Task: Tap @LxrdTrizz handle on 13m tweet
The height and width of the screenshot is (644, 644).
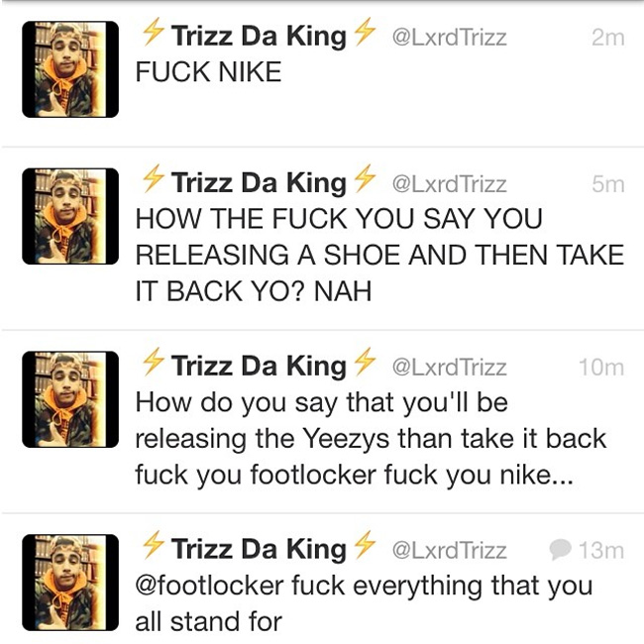Action: coord(450,550)
